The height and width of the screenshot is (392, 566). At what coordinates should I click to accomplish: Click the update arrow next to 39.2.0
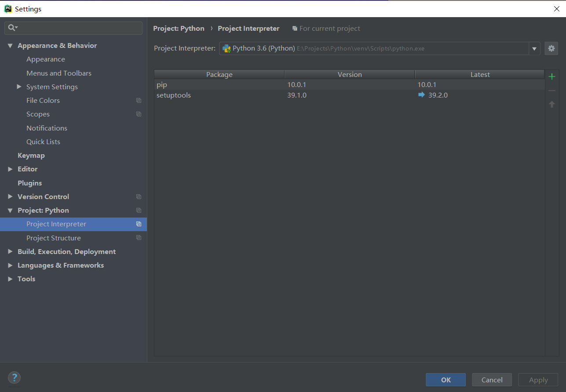pyautogui.click(x=421, y=94)
